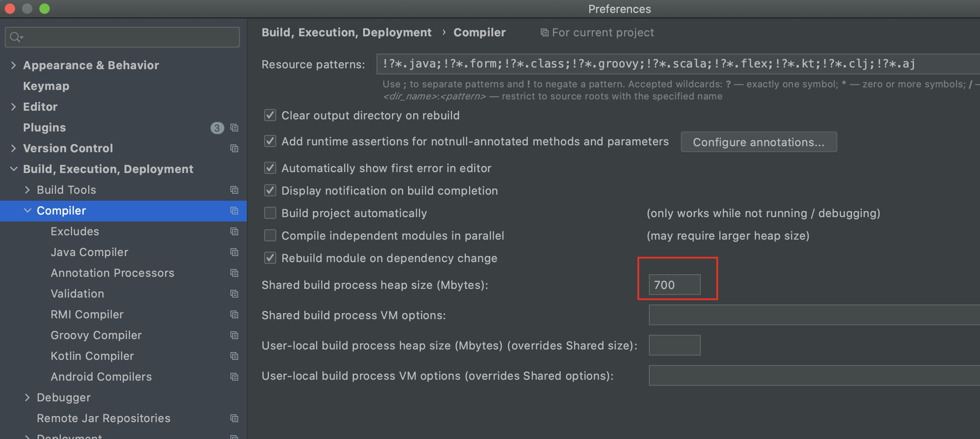Viewport: 980px width, 439px height.
Task: Click the project-level icon beside Annotation Processors
Action: pos(234,273)
